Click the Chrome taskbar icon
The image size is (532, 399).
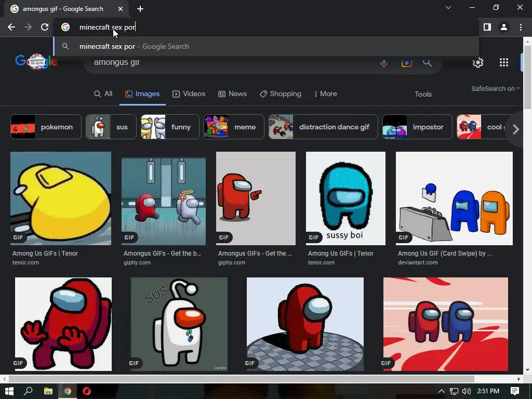click(68, 391)
